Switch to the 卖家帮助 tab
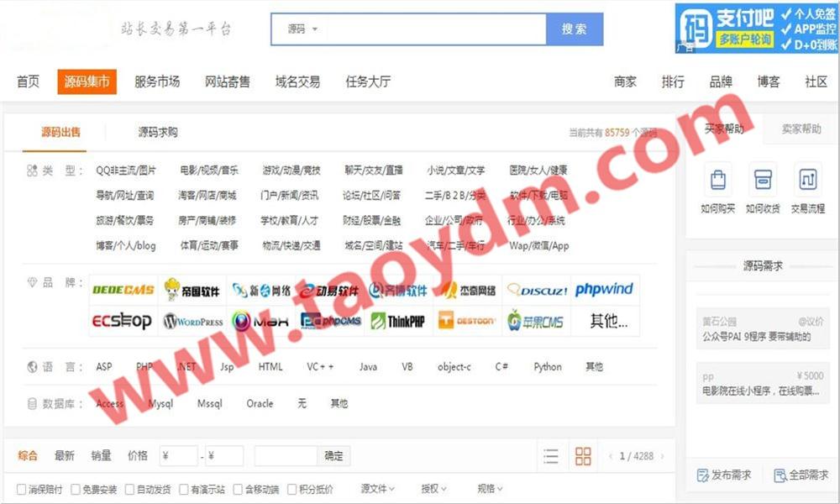 coord(801,129)
